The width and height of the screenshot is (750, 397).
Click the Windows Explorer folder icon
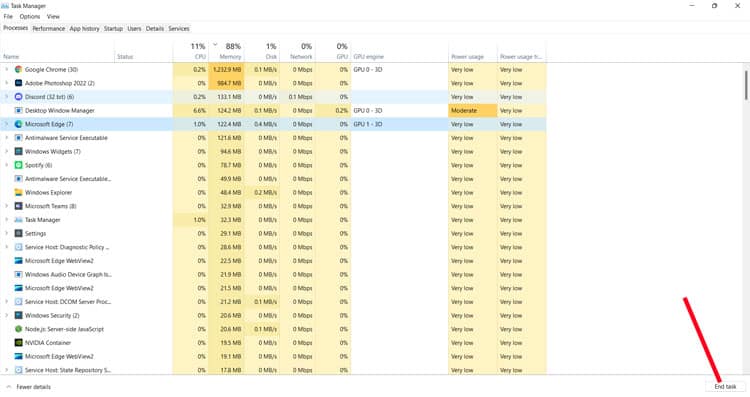coord(18,192)
